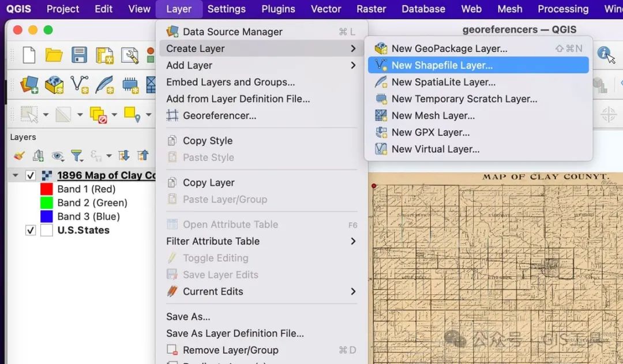The image size is (623, 364).
Task: Select Create Layer in the Layer menu
Action: click(x=261, y=48)
